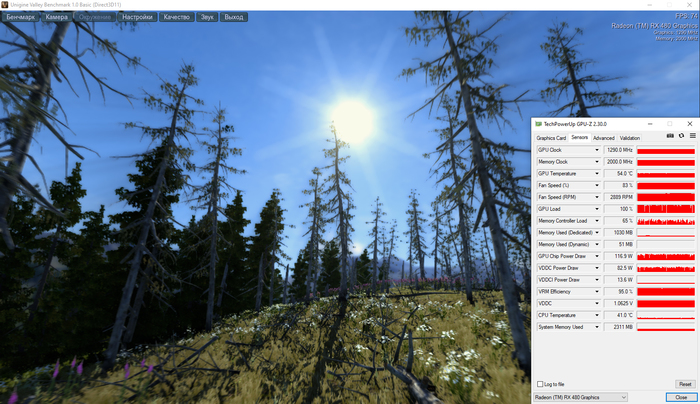Click the Качество menu button
The image size is (700, 404).
(x=177, y=17)
